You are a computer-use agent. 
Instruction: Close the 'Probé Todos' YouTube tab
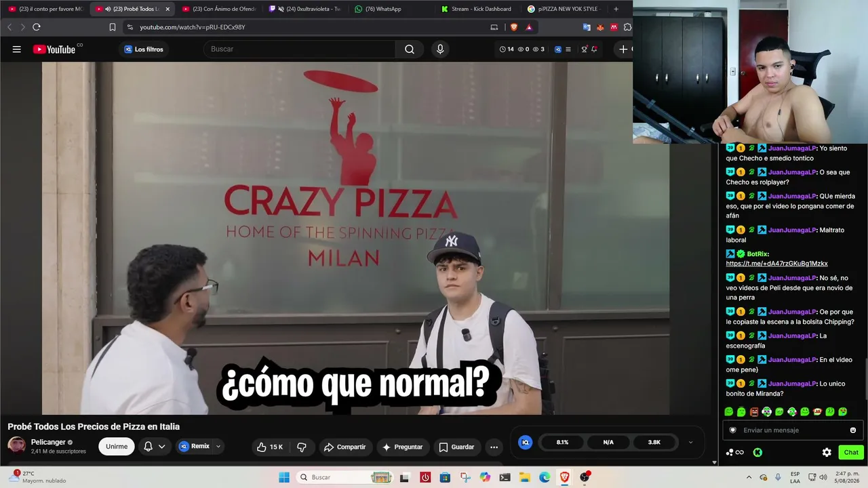coord(167,9)
